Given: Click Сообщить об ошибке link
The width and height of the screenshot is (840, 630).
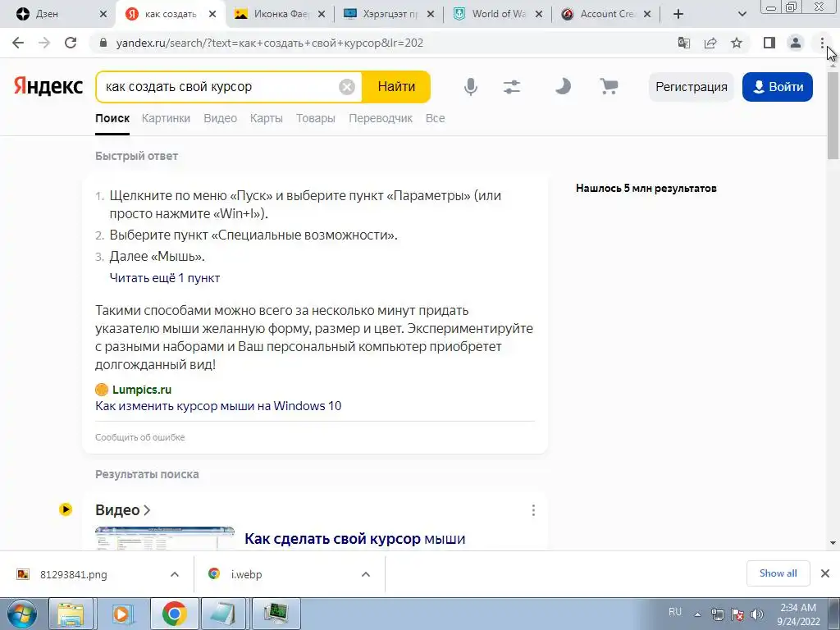Looking at the screenshot, I should tap(139, 437).
